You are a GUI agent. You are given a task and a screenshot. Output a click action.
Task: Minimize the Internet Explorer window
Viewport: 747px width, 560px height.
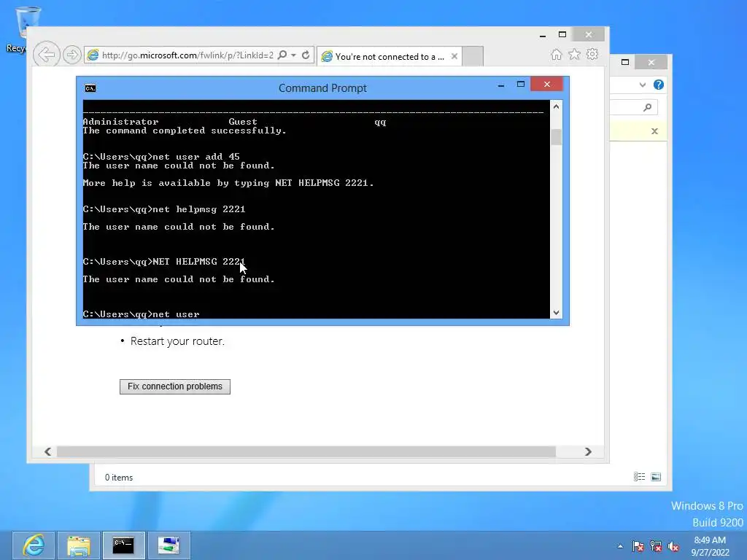click(542, 35)
